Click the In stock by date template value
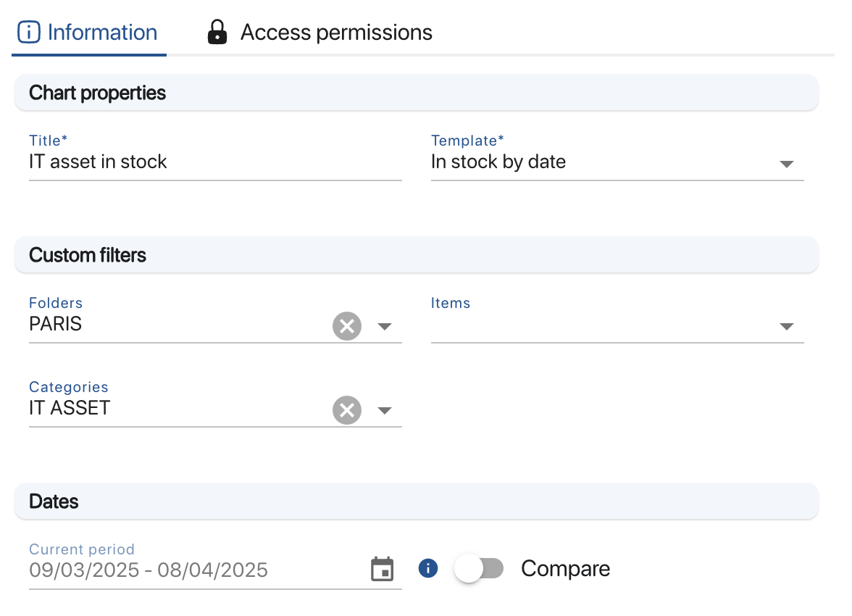The width and height of the screenshot is (852, 616). coord(498,162)
